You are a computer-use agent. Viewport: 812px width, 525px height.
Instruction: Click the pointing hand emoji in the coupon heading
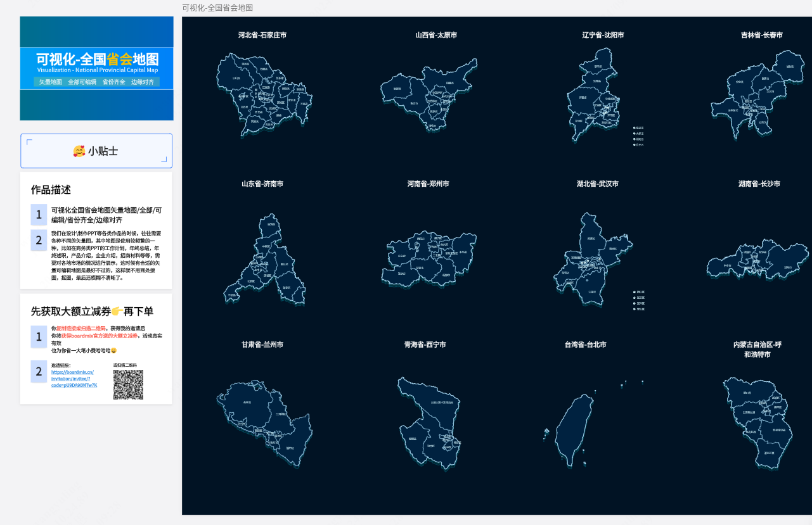(x=117, y=311)
